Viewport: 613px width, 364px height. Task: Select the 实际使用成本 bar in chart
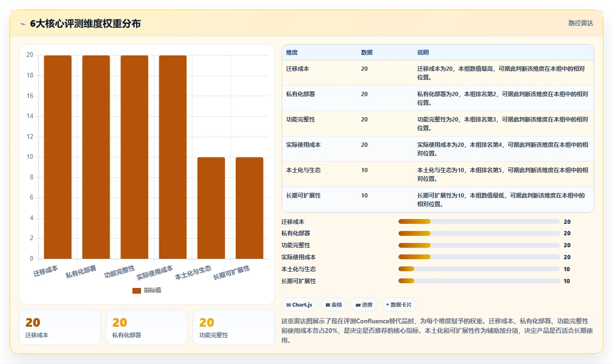pyautogui.click(x=173, y=157)
